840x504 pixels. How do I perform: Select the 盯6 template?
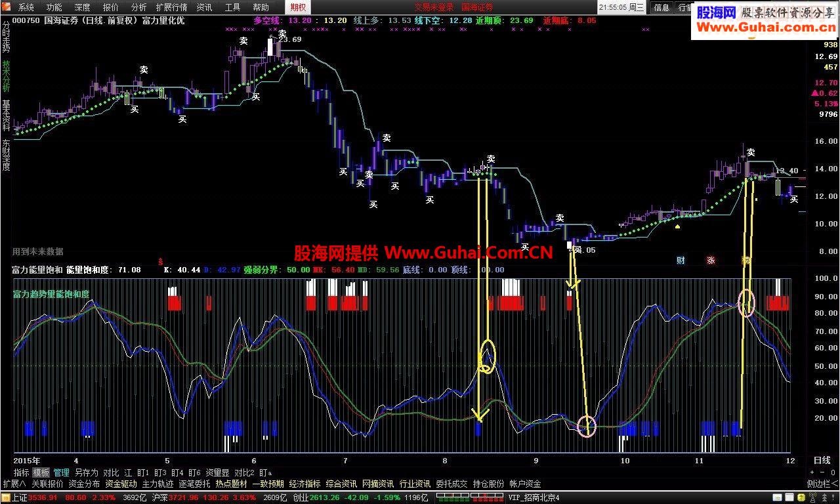(194, 472)
